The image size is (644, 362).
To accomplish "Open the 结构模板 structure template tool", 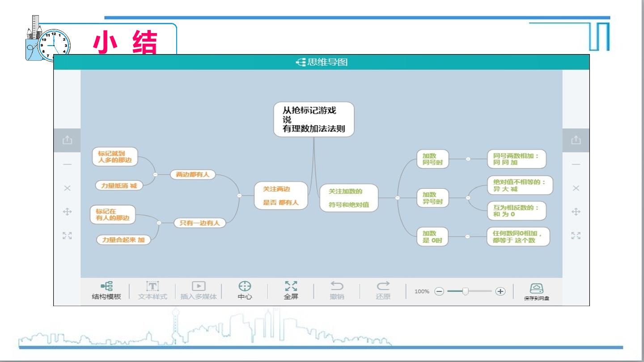I will point(106,290).
